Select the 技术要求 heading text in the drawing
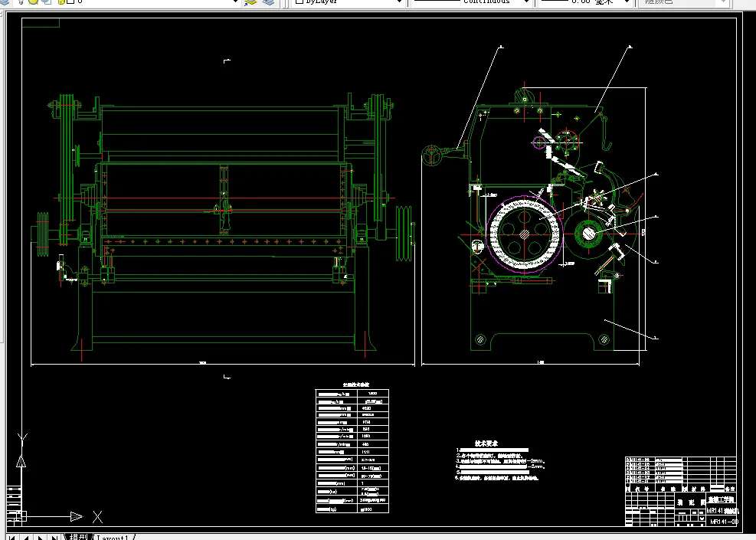This screenshot has height=540, width=756. [x=486, y=443]
